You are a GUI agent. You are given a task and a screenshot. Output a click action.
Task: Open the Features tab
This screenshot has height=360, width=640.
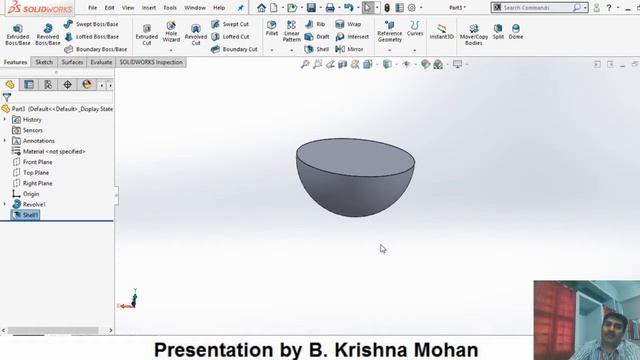pos(16,62)
